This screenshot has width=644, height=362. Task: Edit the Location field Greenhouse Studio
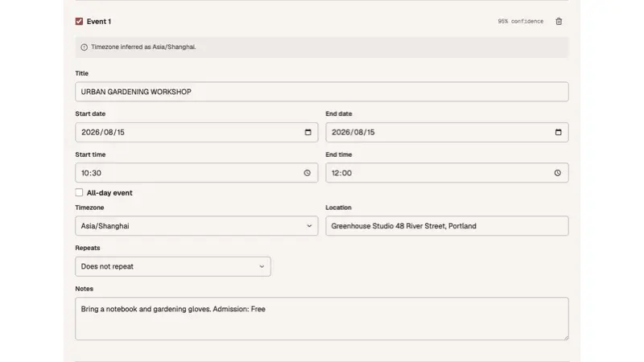[447, 226]
